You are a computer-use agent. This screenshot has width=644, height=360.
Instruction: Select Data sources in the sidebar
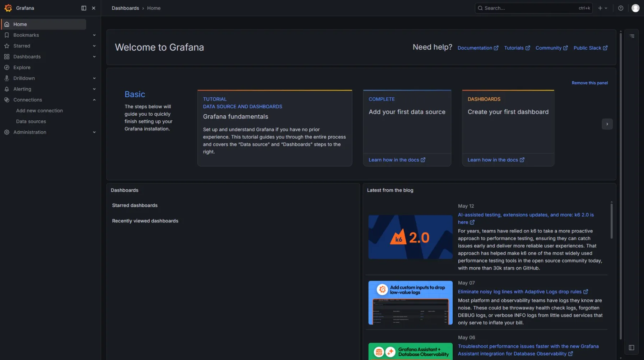(31, 121)
